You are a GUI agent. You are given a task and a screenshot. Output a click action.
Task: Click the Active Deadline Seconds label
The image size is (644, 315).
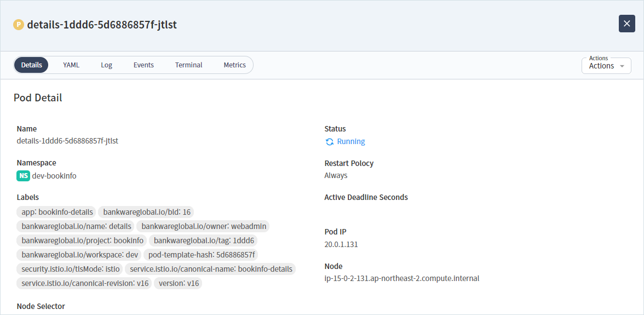(366, 197)
